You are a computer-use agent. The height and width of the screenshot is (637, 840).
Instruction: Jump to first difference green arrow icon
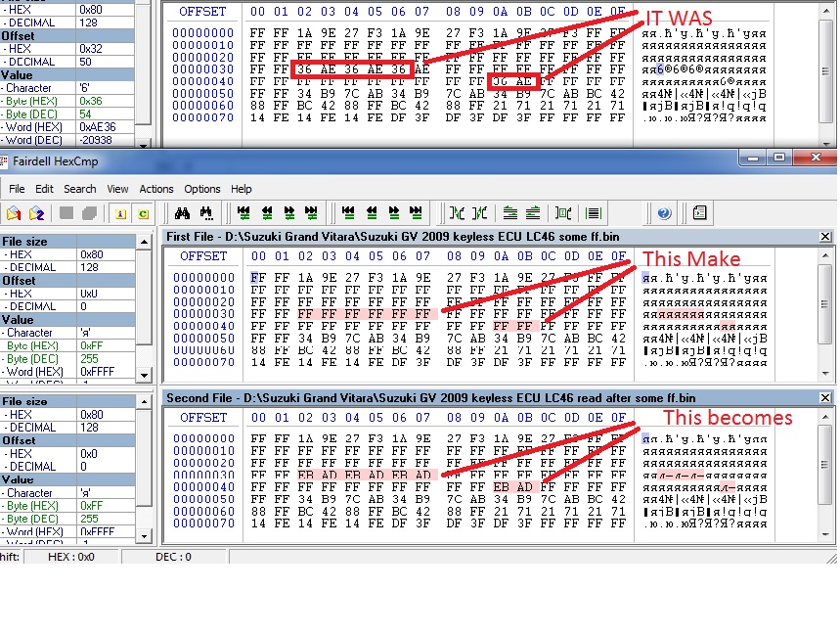pyautogui.click(x=243, y=213)
